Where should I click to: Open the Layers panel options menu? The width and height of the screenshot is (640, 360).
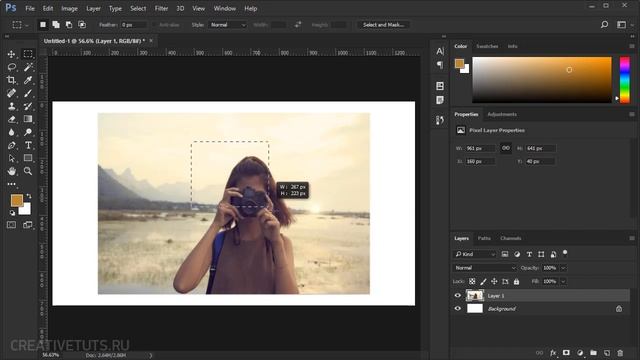pyautogui.click(x=632, y=238)
